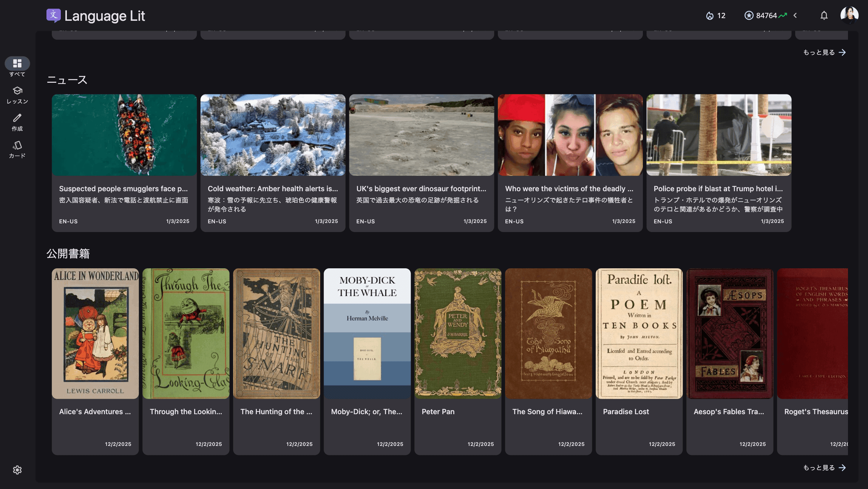The width and height of the screenshot is (868, 489).
Task: Open カード flashcards in sidebar
Action: pyautogui.click(x=17, y=150)
